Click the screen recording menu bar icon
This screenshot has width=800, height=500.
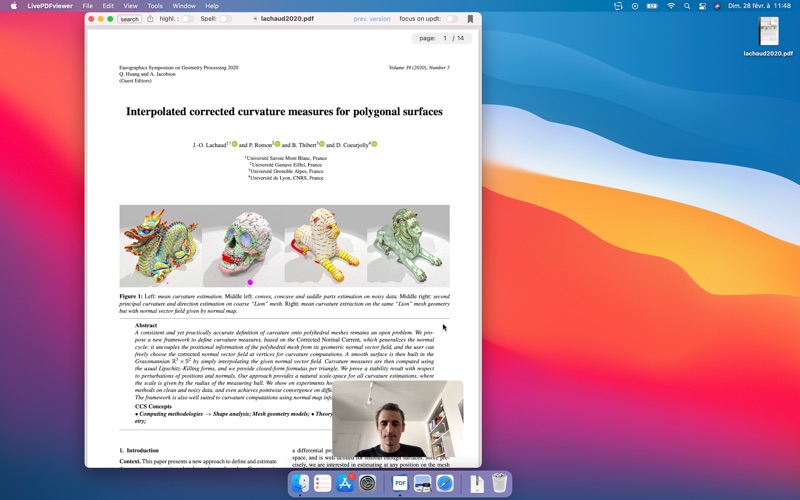618,6
